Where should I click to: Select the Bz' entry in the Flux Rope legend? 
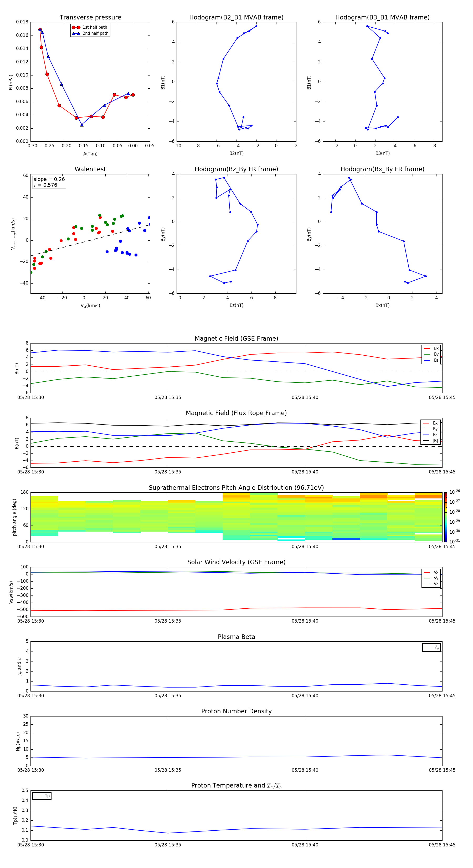pyautogui.click(x=431, y=435)
